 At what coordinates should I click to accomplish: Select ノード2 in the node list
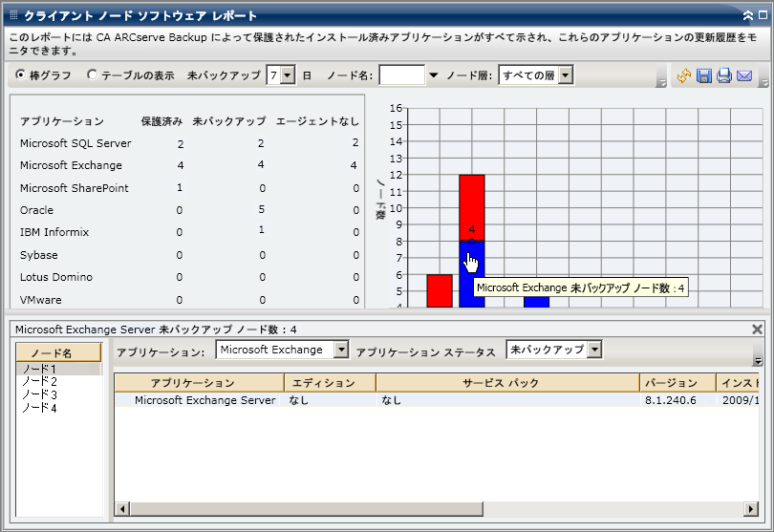coord(39,381)
